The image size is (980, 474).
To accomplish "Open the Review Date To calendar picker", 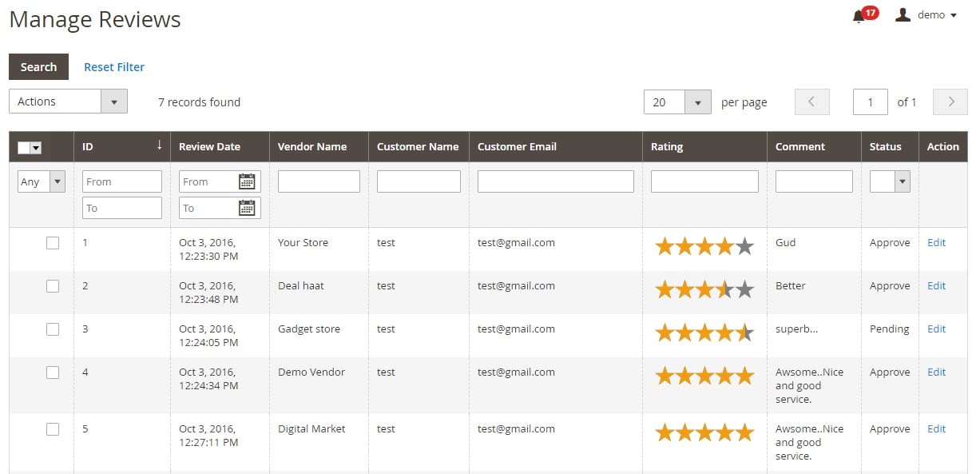I will click(247, 208).
